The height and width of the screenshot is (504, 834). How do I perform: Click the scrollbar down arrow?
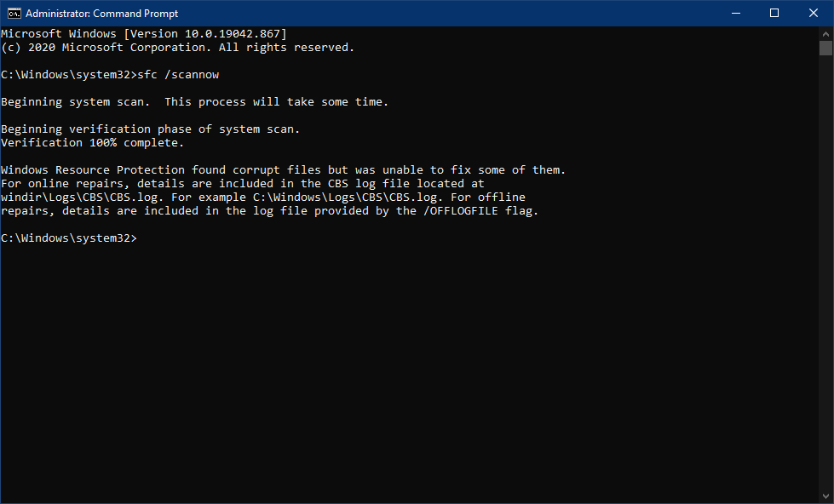825,497
